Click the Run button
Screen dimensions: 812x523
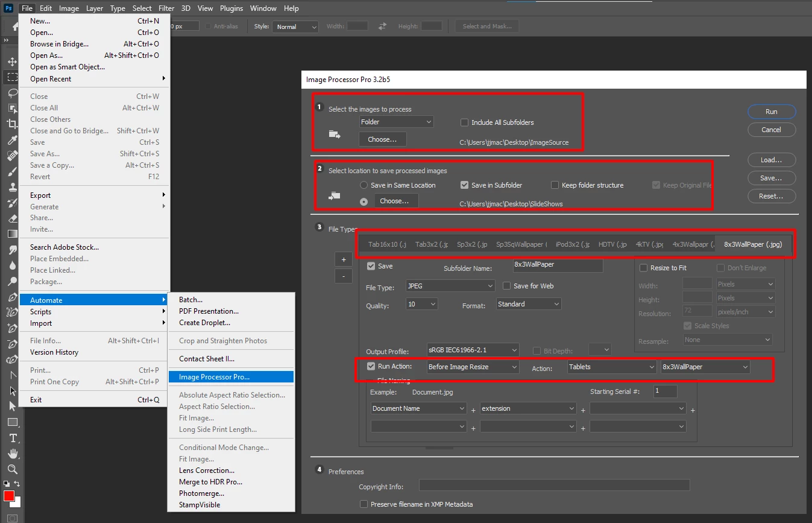(772, 112)
